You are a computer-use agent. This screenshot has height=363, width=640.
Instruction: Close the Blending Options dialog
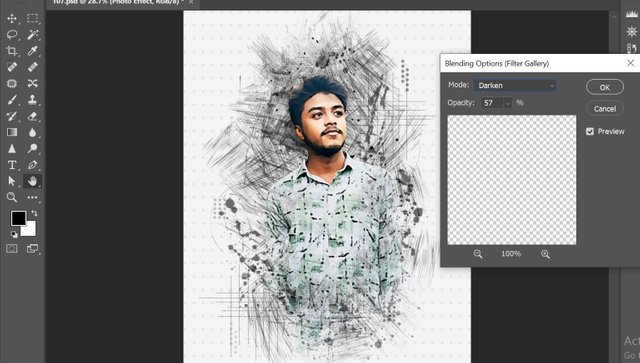point(631,63)
